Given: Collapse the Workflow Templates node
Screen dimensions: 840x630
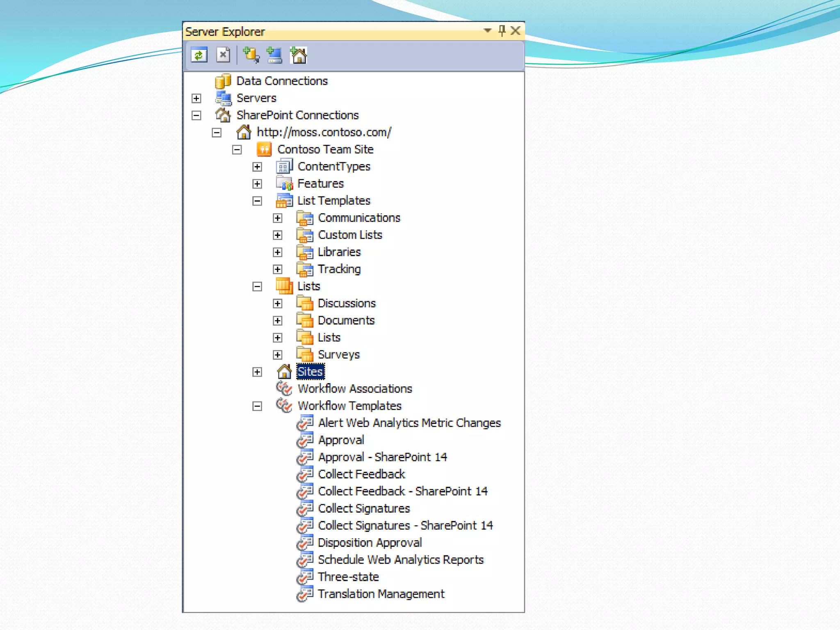Looking at the screenshot, I should (x=257, y=406).
